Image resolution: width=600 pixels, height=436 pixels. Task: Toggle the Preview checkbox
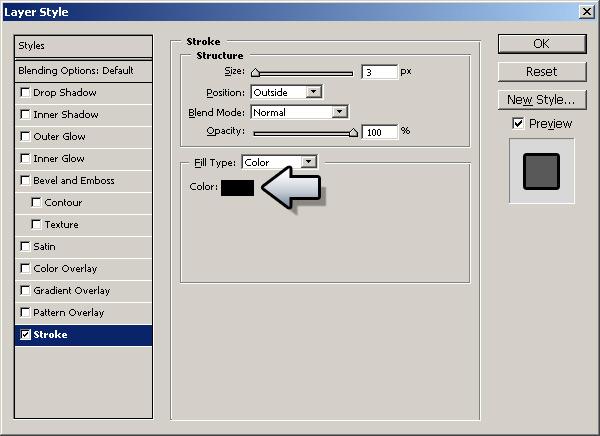click(x=518, y=123)
